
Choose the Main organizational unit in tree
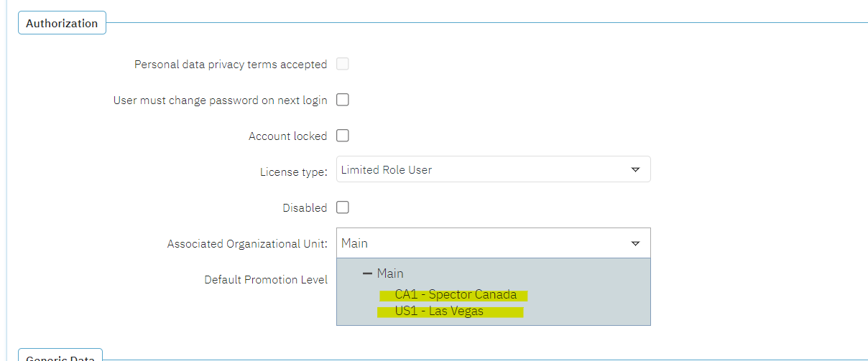pyautogui.click(x=390, y=273)
